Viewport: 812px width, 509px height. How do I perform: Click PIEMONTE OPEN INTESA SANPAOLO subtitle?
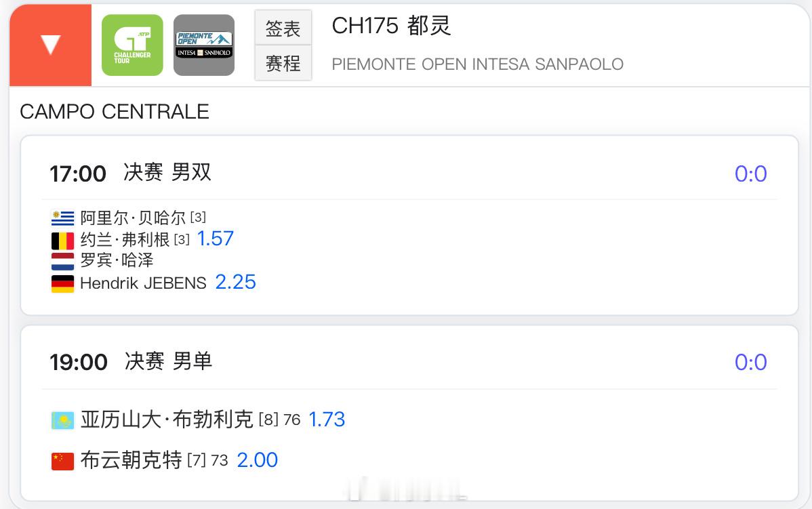[x=477, y=64]
